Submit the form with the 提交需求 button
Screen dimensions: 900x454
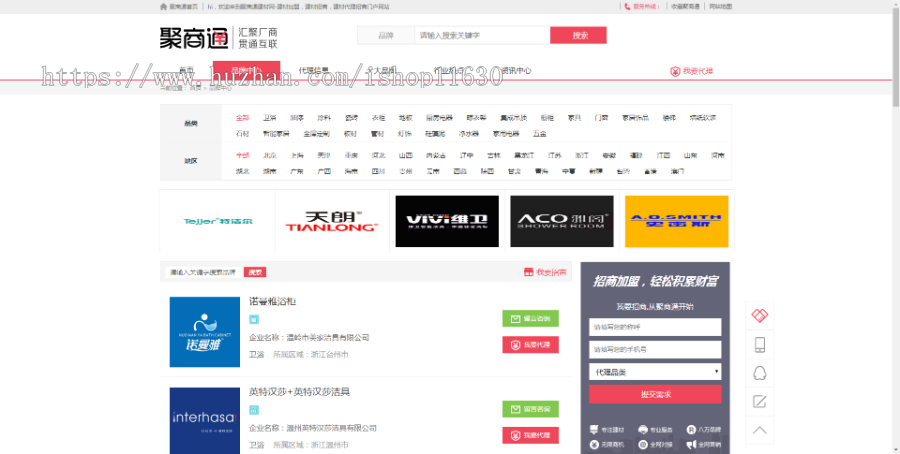tap(655, 394)
